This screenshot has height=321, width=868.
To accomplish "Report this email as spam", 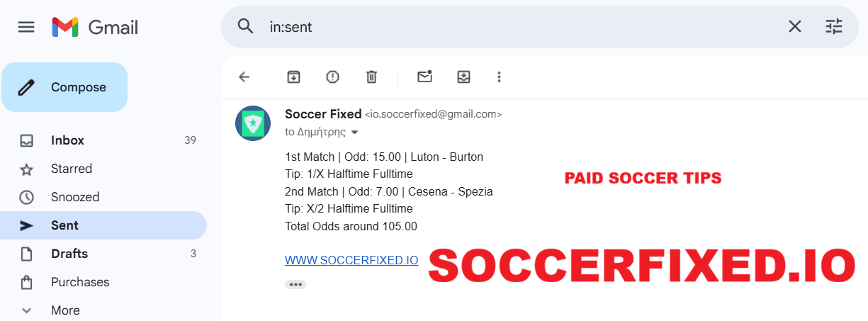I will pyautogui.click(x=332, y=77).
